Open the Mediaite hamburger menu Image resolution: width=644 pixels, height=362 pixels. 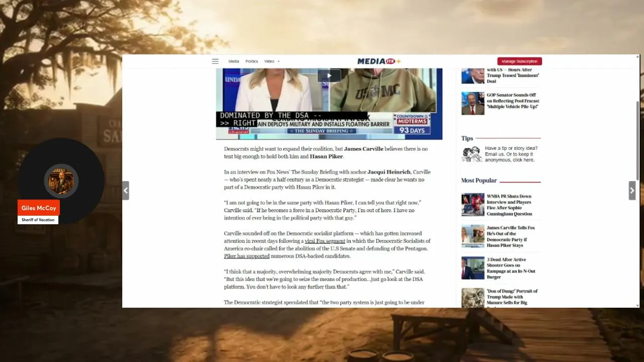215,61
